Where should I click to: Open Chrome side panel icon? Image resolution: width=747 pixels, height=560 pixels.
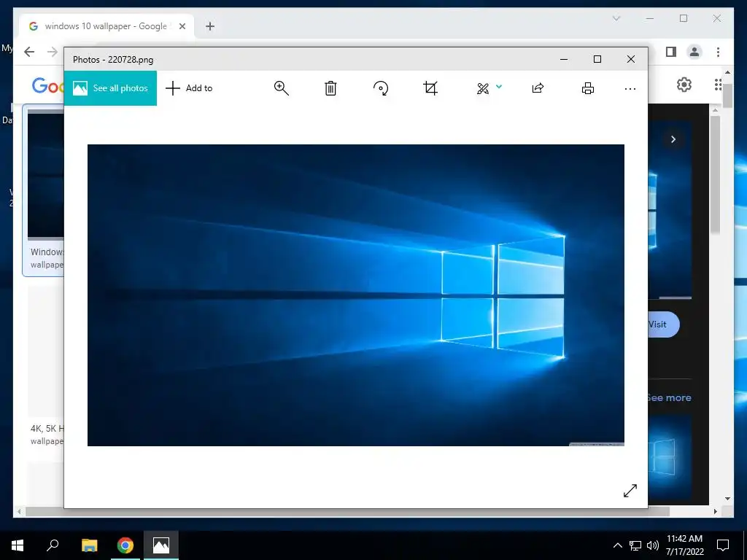671,52
